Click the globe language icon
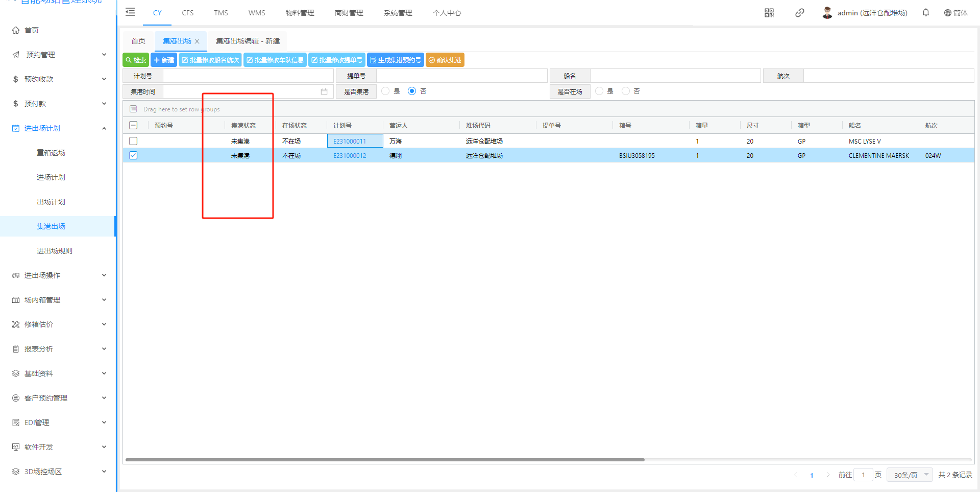980x492 pixels. point(947,13)
